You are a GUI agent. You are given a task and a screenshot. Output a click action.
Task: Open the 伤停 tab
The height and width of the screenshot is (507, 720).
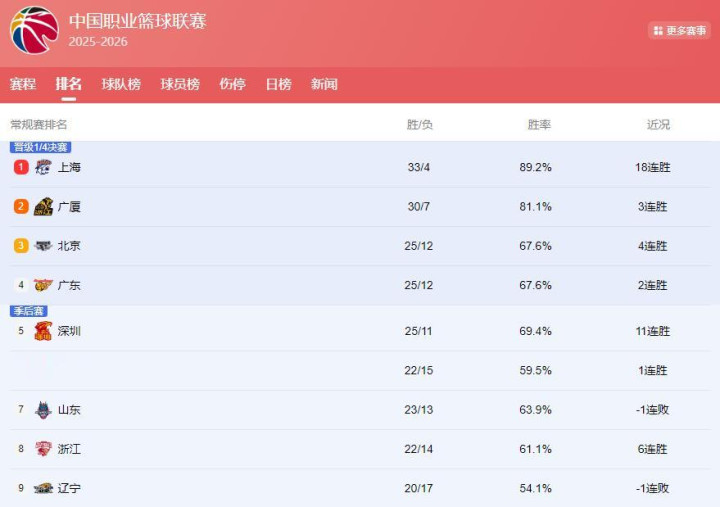pos(232,84)
